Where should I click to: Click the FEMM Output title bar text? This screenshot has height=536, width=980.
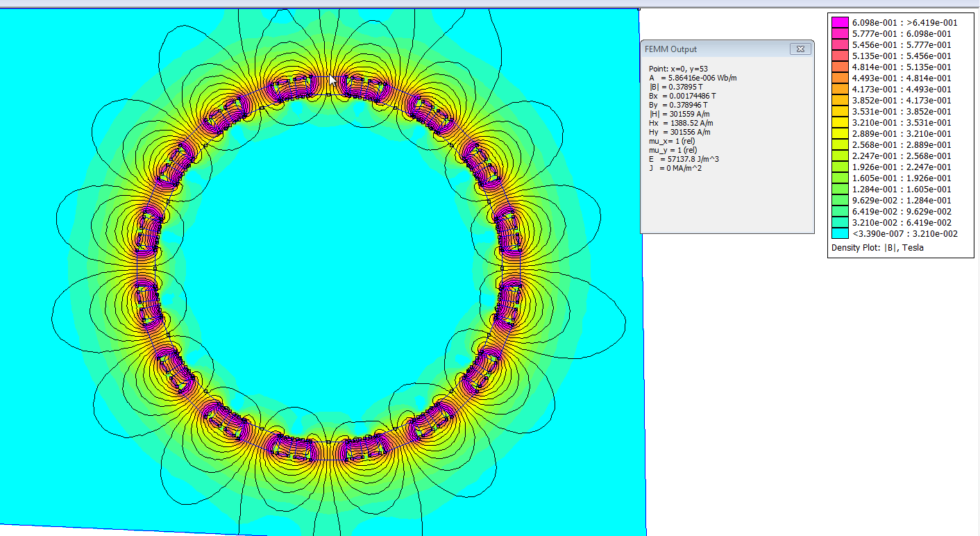670,49
